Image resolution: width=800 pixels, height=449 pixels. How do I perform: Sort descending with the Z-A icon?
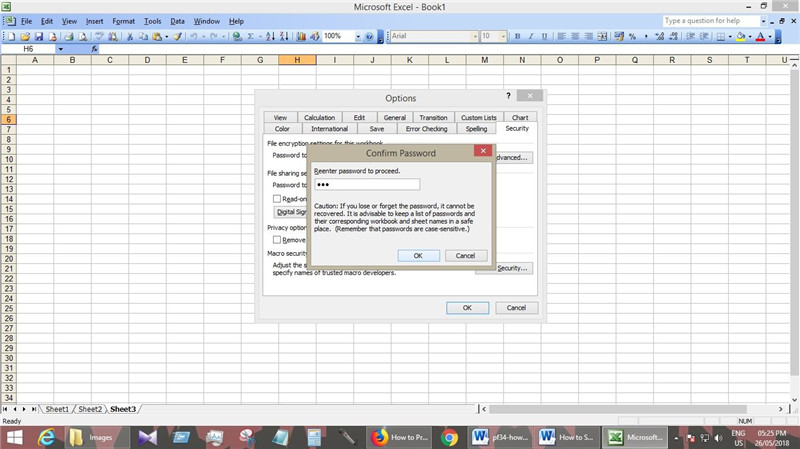284,36
